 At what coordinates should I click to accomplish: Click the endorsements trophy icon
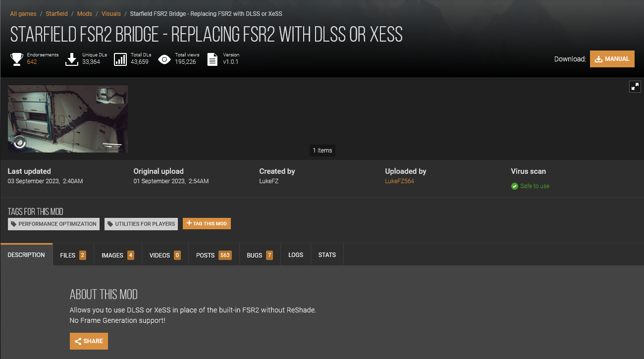click(17, 59)
